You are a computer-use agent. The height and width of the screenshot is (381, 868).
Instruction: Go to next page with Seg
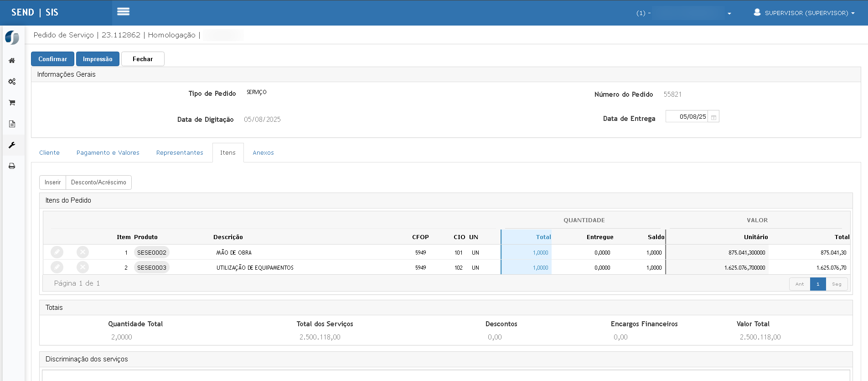pos(837,284)
